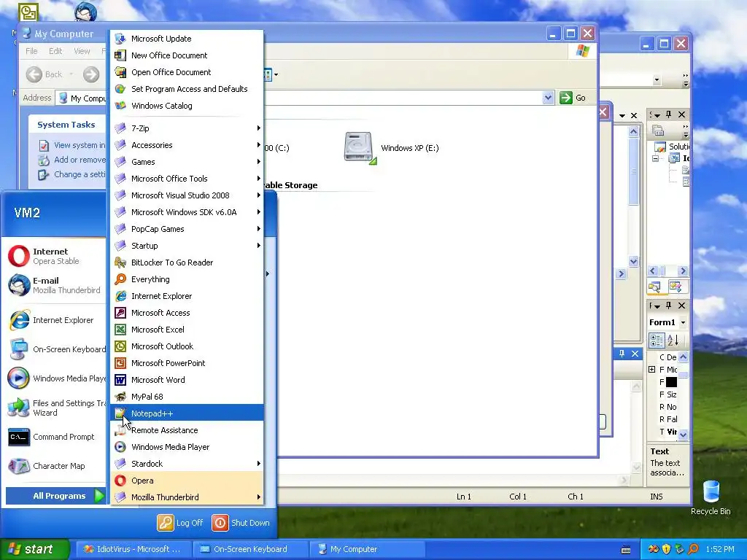The height and width of the screenshot is (560, 747).
Task: Launch the Everything search app
Action: pos(187,279)
